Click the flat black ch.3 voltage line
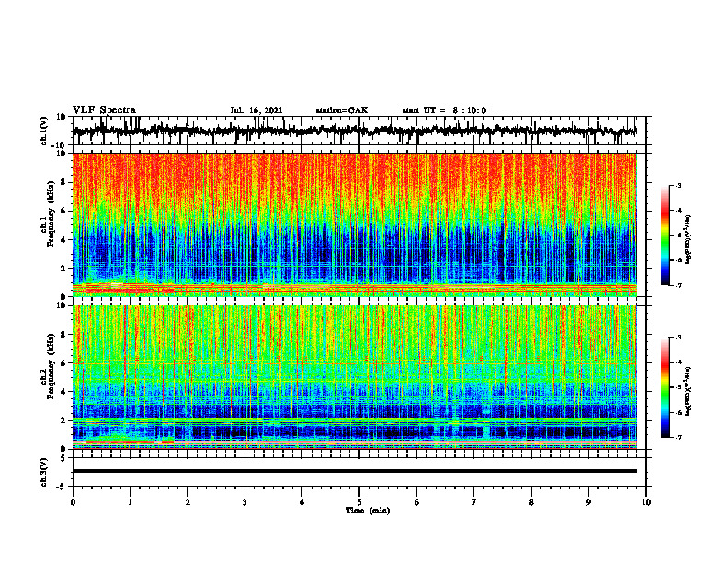This screenshot has height=563, width=728. pos(354,471)
